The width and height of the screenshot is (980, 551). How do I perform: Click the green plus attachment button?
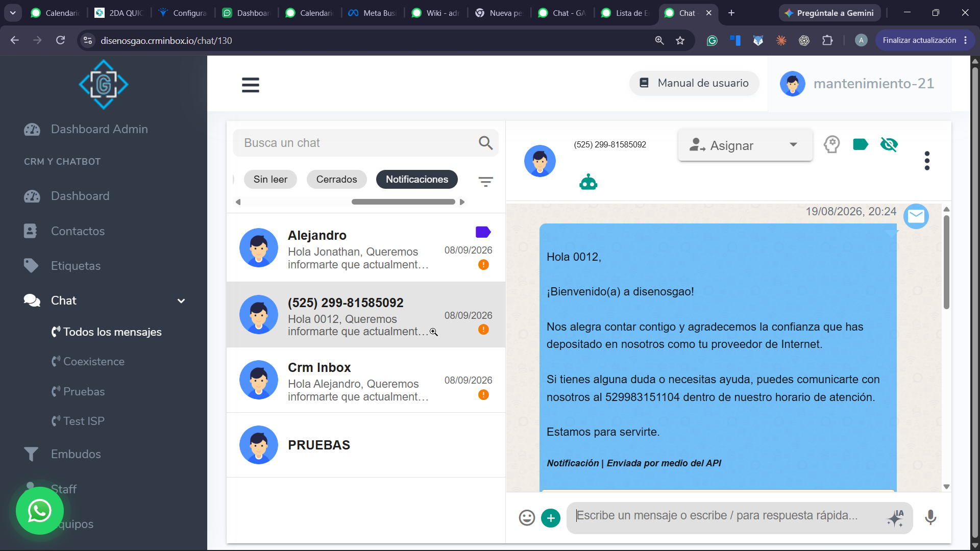(551, 518)
